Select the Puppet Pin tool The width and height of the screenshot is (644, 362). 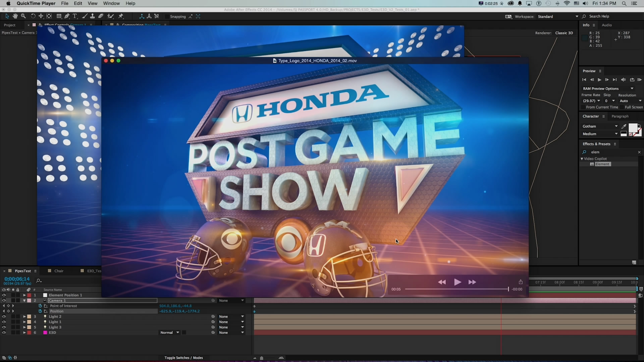tap(121, 16)
